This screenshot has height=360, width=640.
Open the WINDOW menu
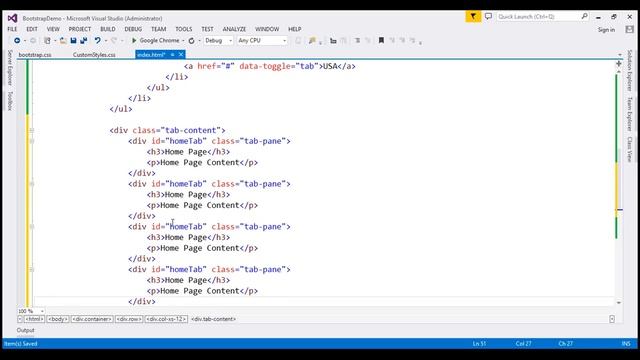(x=267, y=29)
